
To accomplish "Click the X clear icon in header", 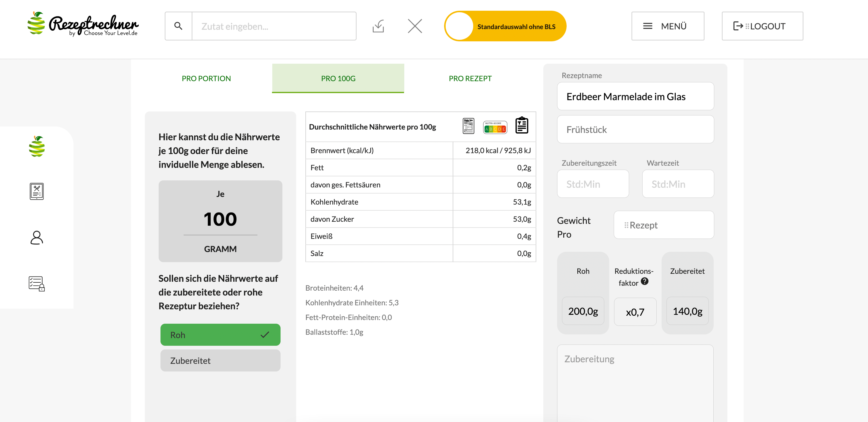I will [x=415, y=26].
